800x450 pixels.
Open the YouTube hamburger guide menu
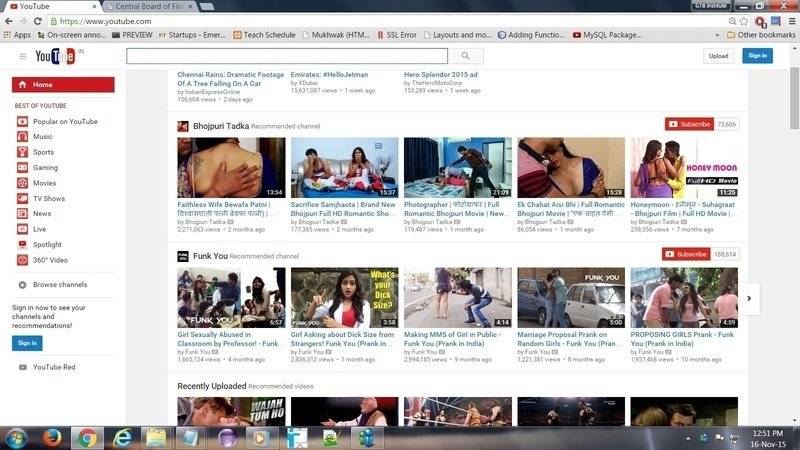pyautogui.click(x=23, y=56)
